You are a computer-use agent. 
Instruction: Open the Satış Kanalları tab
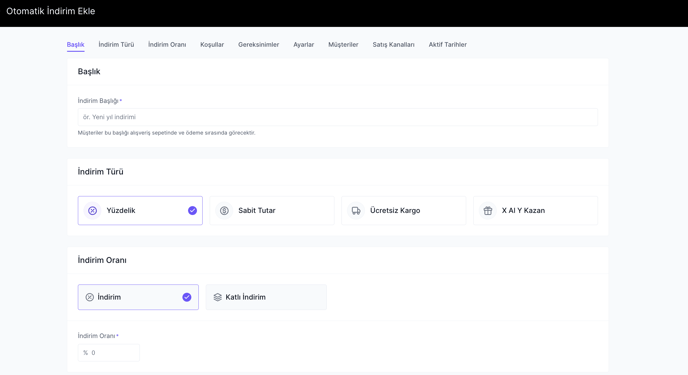[x=394, y=44]
